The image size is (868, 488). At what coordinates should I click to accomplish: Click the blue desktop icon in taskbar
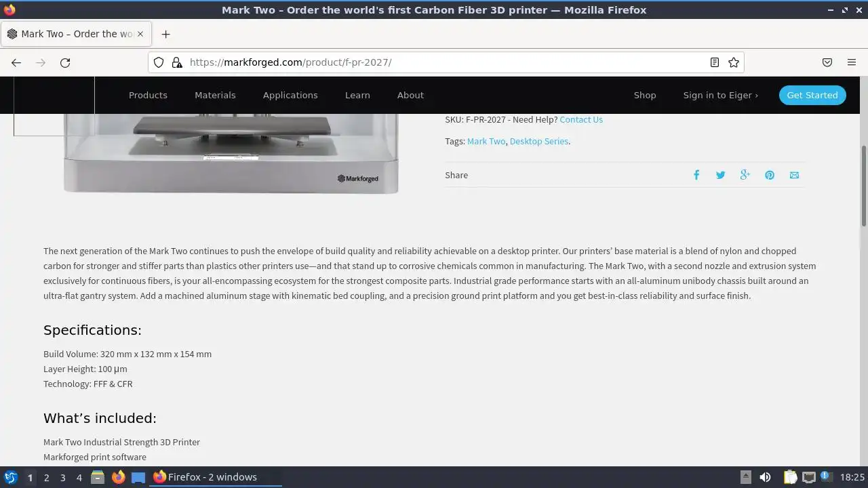138,477
